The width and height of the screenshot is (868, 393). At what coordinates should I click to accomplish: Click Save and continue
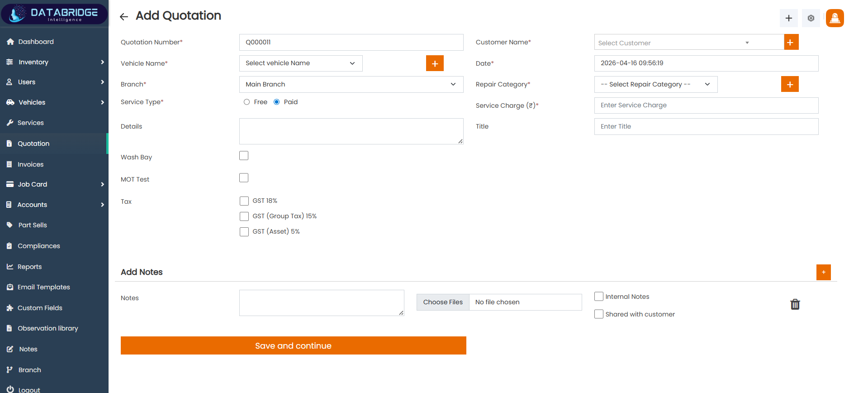click(x=294, y=345)
